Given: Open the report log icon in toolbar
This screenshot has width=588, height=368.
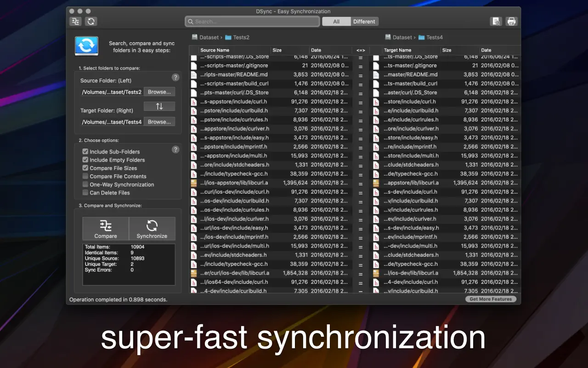Looking at the screenshot, I should pos(496,21).
